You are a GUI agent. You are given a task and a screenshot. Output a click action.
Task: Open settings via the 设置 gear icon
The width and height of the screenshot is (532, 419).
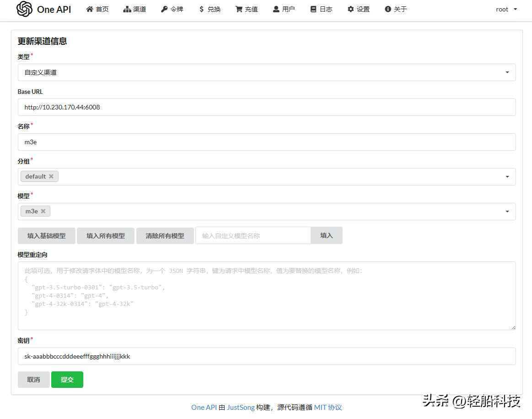click(350, 9)
